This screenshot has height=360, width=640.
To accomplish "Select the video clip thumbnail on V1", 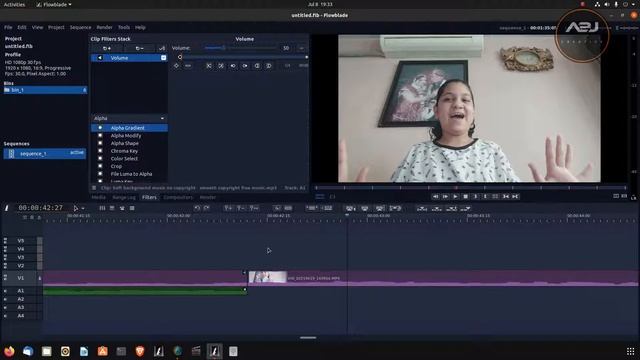I will (x=268, y=277).
